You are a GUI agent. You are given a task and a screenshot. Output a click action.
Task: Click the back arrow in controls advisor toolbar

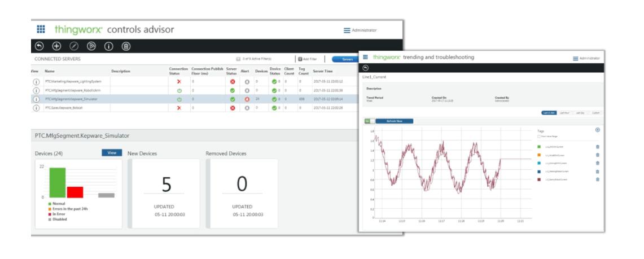[x=40, y=46]
